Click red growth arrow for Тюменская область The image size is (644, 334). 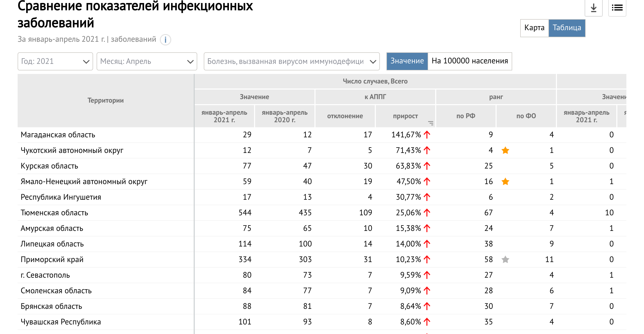pos(427,213)
